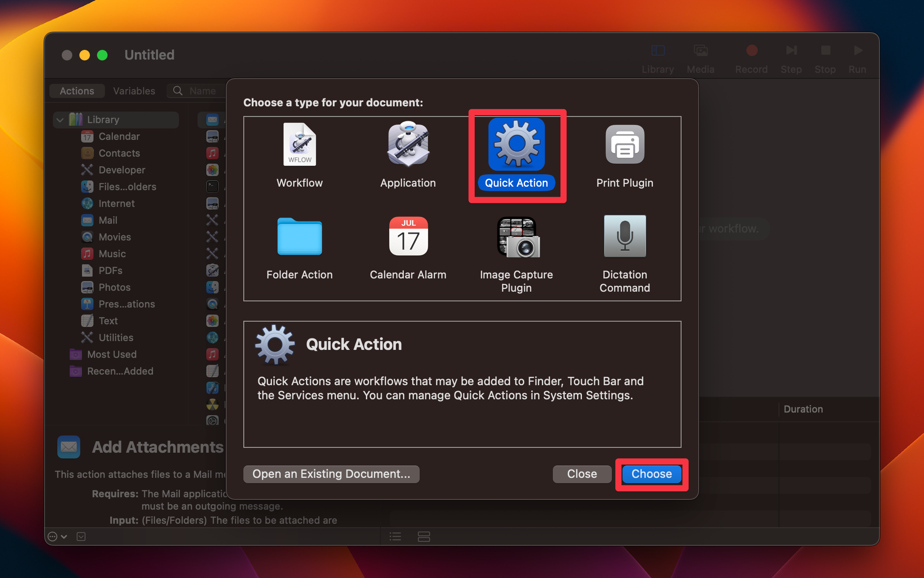
Task: Switch to the Variables tab
Action: click(134, 91)
